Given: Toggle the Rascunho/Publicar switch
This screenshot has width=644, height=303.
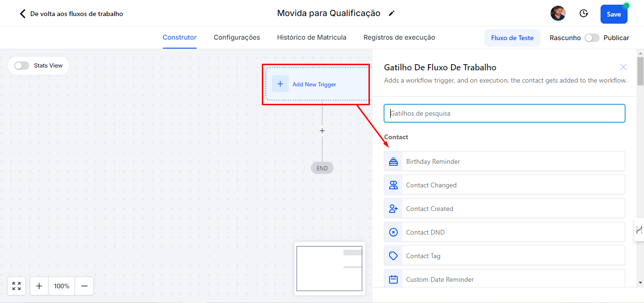Looking at the screenshot, I should [x=592, y=38].
